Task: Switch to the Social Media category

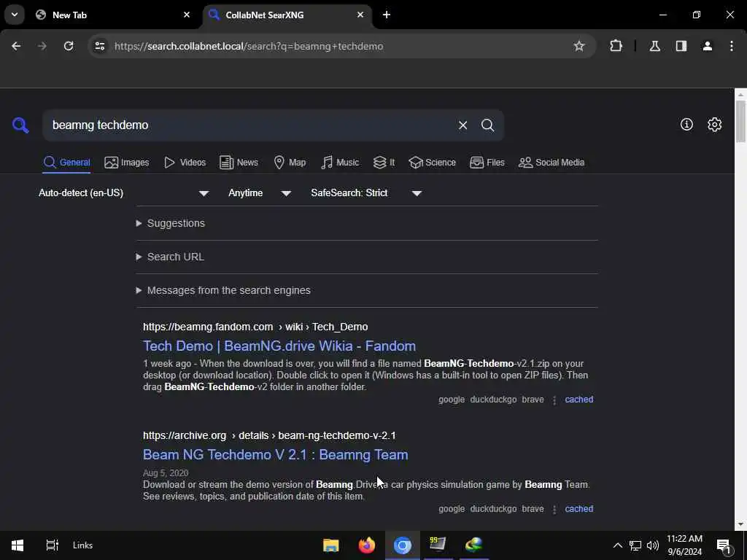Action: click(x=551, y=163)
